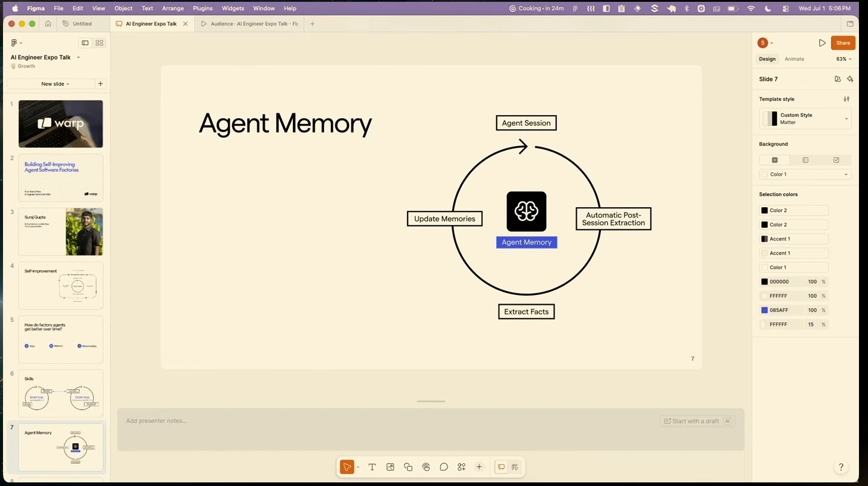Expand the 63% zoom dropdown

(844, 59)
